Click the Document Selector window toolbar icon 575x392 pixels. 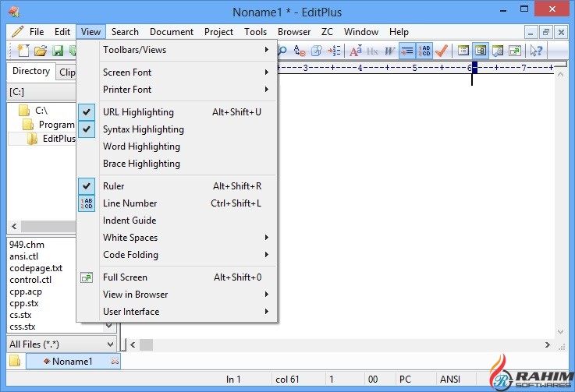[463, 51]
